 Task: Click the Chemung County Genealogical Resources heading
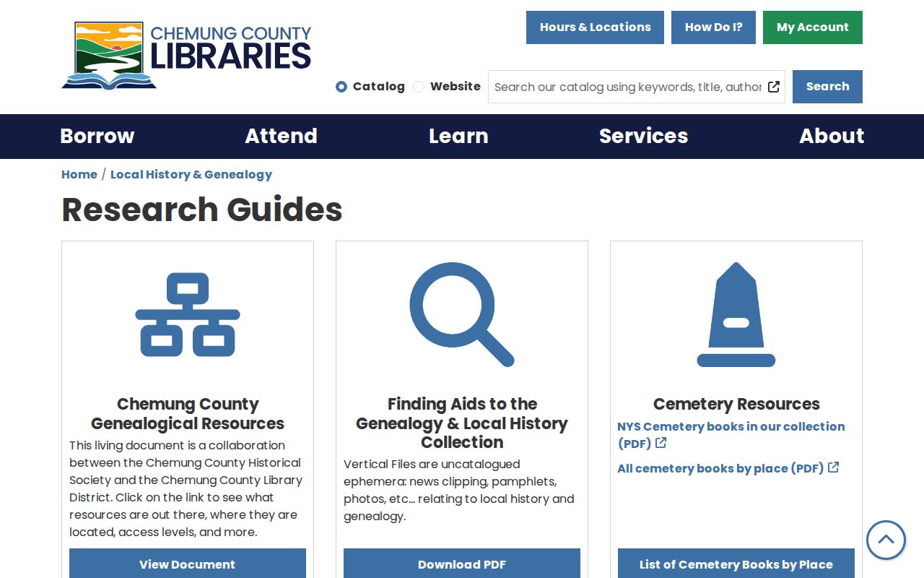coord(188,414)
